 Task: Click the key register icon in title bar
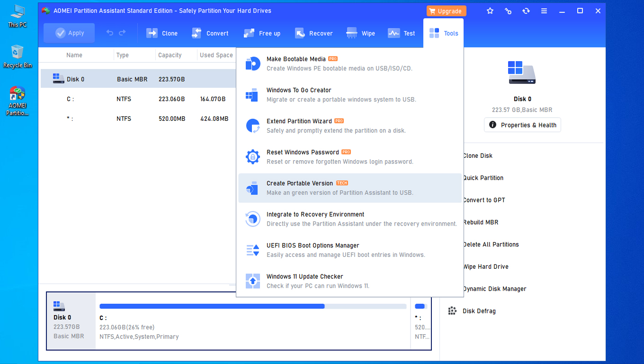[x=508, y=11]
